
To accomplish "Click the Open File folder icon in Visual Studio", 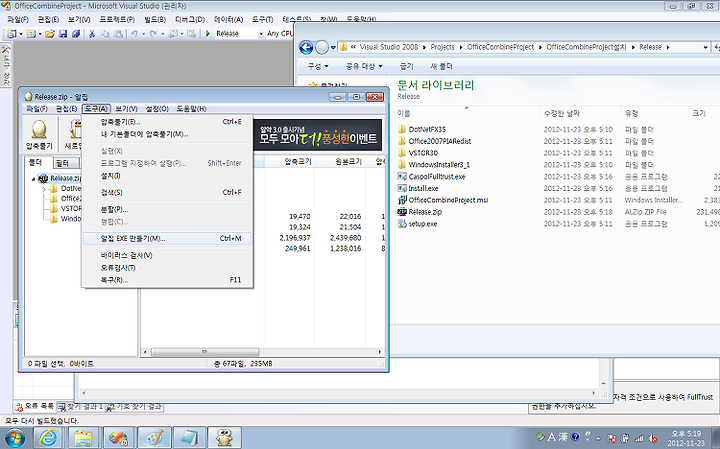I will [50, 34].
